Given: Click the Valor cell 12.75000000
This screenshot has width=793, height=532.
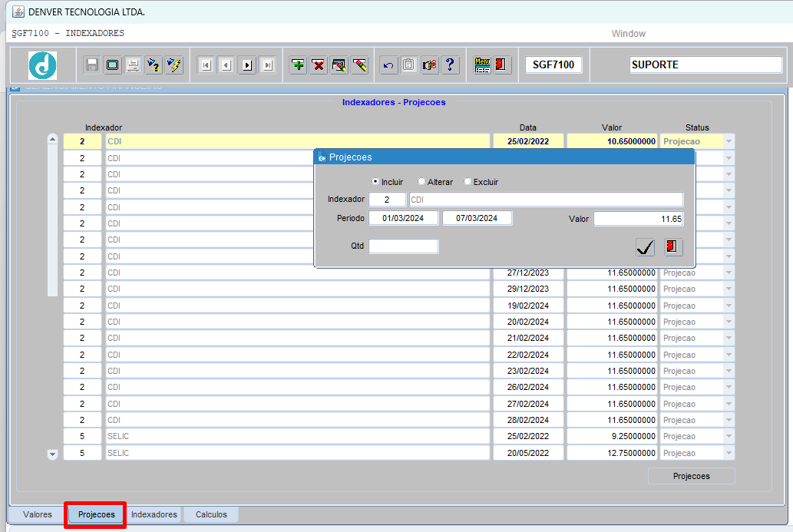Looking at the screenshot, I should (x=612, y=453).
